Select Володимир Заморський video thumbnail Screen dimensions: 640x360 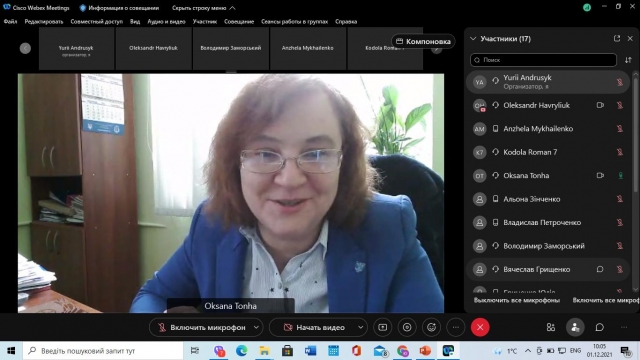coord(231,49)
